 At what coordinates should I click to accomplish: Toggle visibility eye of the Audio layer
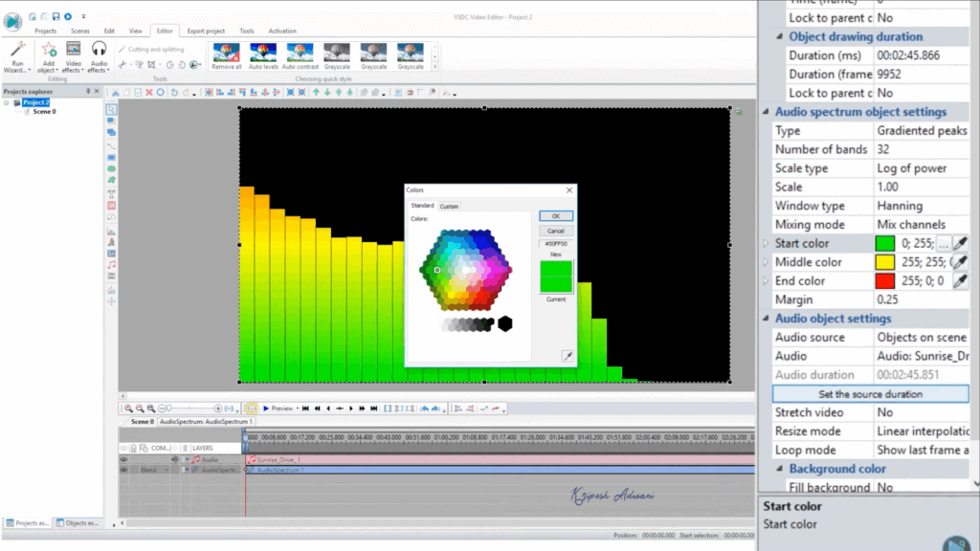pos(123,459)
